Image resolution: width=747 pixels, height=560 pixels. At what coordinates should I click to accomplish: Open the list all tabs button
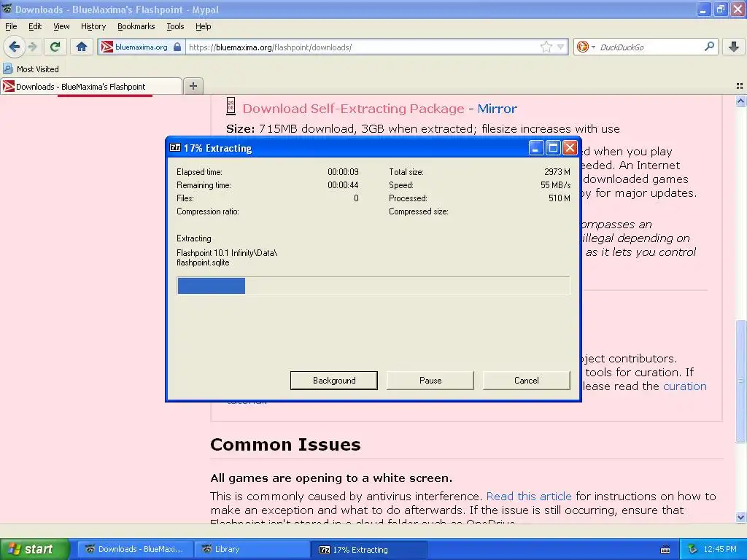[740, 86]
